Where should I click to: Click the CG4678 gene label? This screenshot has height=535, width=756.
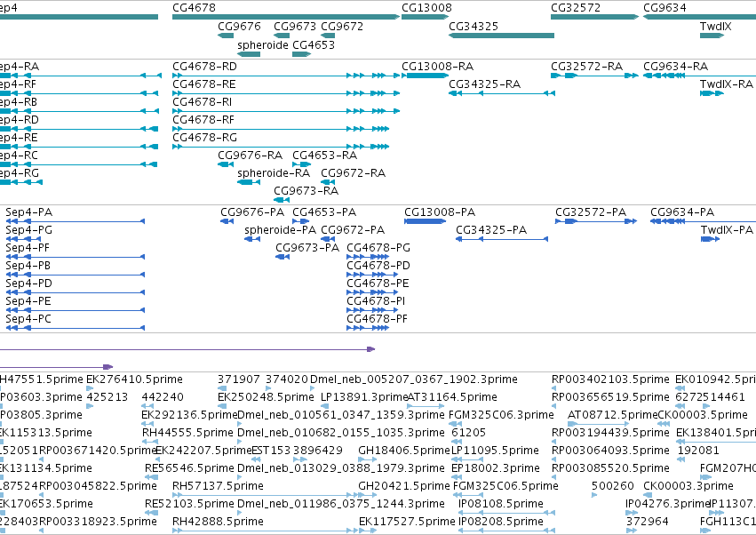pyautogui.click(x=194, y=8)
